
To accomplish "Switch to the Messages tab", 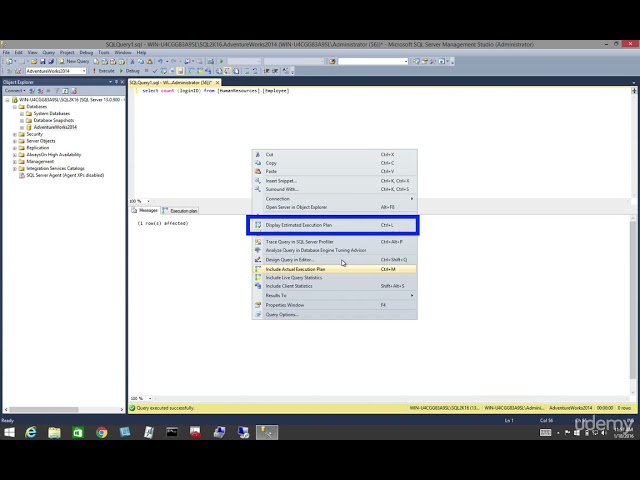I will 145,211.
